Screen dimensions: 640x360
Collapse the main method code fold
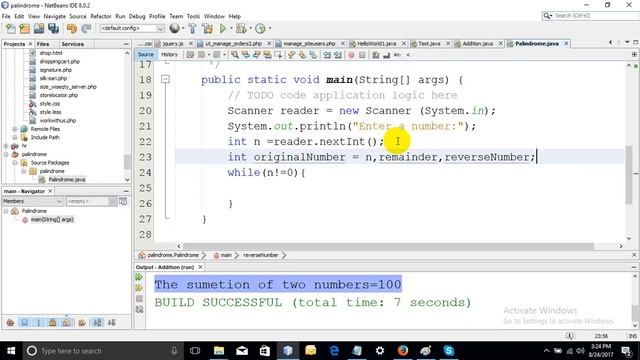(x=165, y=79)
